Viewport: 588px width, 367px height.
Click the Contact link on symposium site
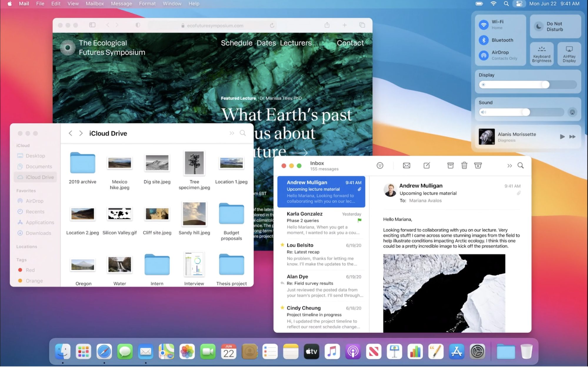pyautogui.click(x=350, y=43)
